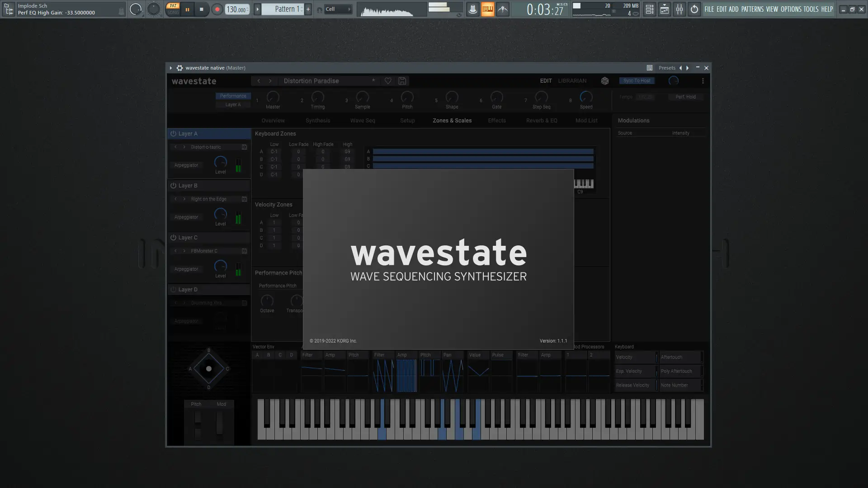This screenshot has height=488, width=868.
Task: Open wavestate three-dot options menu
Action: [x=703, y=81]
